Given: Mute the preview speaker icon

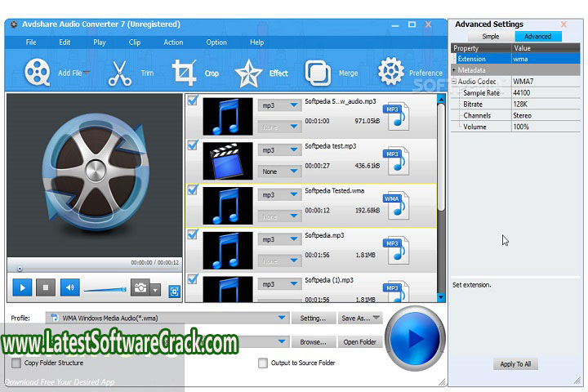Looking at the screenshot, I should tap(69, 287).
